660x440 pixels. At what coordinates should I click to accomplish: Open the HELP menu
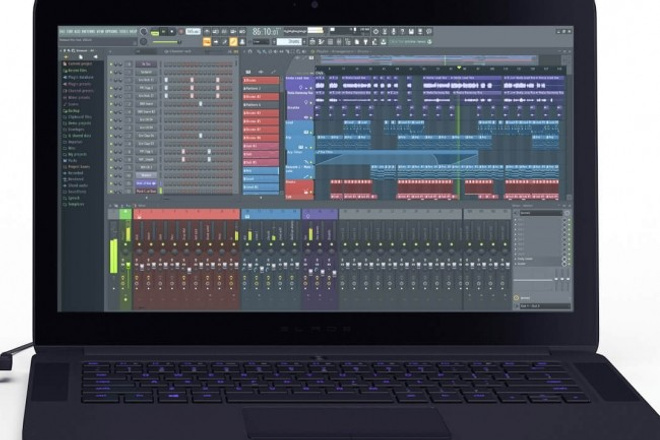point(133,32)
